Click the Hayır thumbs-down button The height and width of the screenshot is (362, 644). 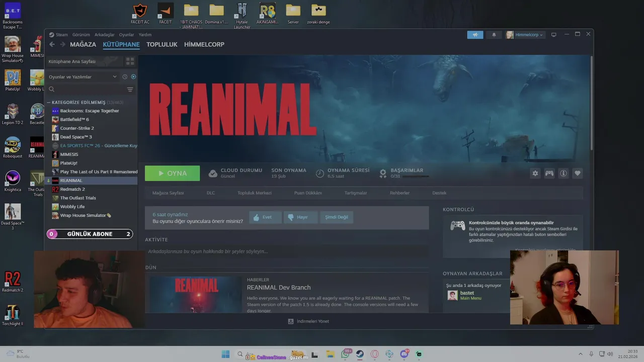point(300,217)
